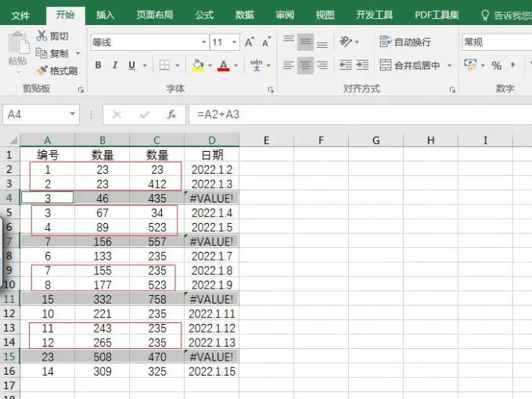Click the phonetic guide wén icon
Viewport: 532px width, 399px height.
(257, 65)
